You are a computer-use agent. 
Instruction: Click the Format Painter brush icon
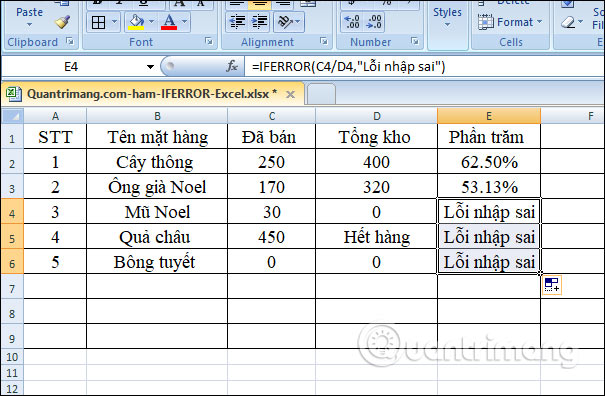point(63,22)
